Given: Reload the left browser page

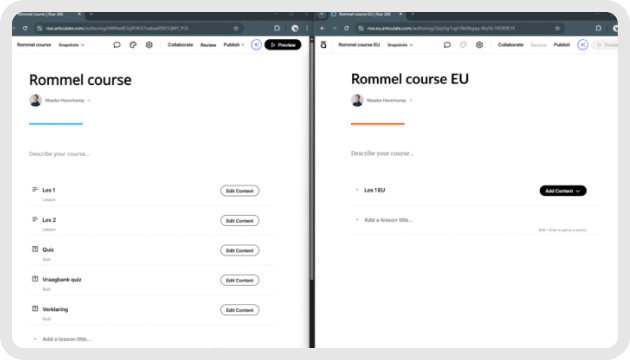Looking at the screenshot, I should tap(25, 28).
